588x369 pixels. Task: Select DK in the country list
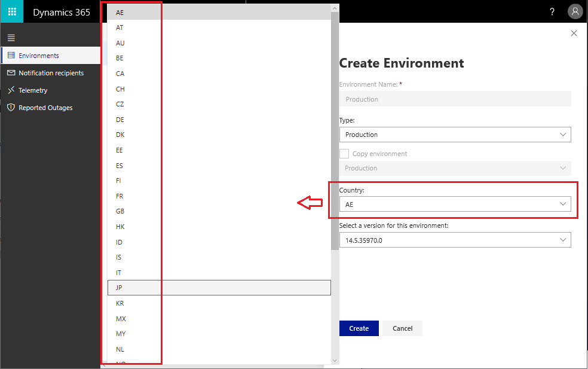click(x=219, y=135)
